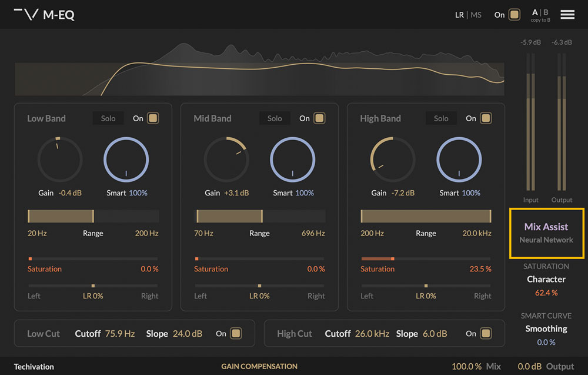This screenshot has height=375, width=588.
Task: Click the copy to B link
Action: [x=540, y=19]
